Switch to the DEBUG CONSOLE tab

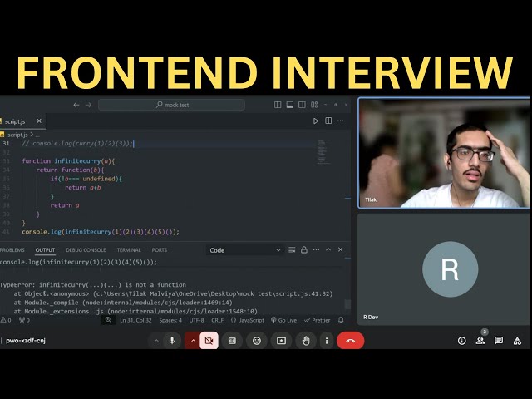tap(86, 250)
